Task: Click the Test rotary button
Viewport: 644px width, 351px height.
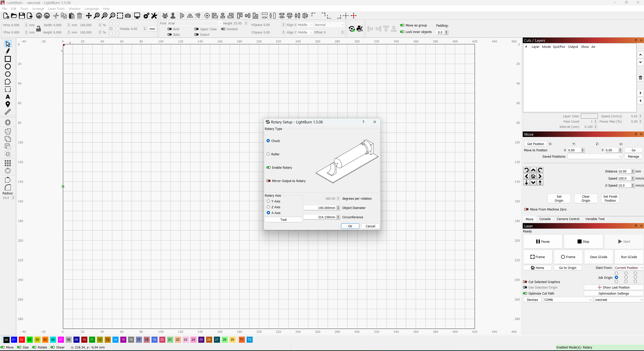Action: pos(283,220)
